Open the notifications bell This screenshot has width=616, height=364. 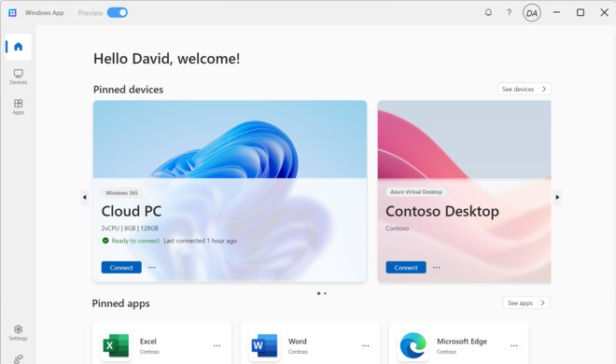pyautogui.click(x=488, y=12)
